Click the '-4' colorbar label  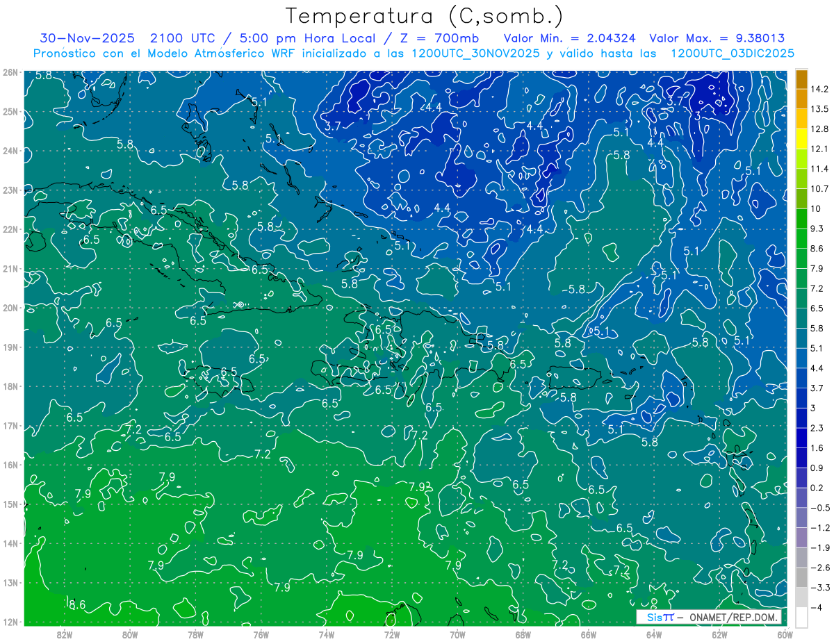click(816, 607)
